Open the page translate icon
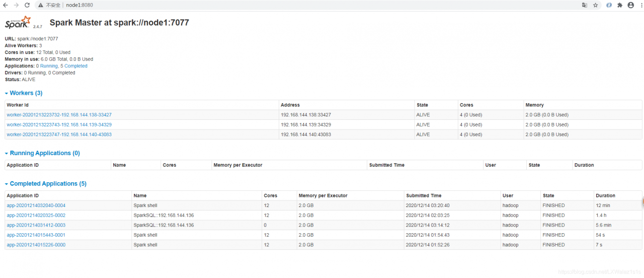Viewport: 644px width, 278px height. click(585, 5)
